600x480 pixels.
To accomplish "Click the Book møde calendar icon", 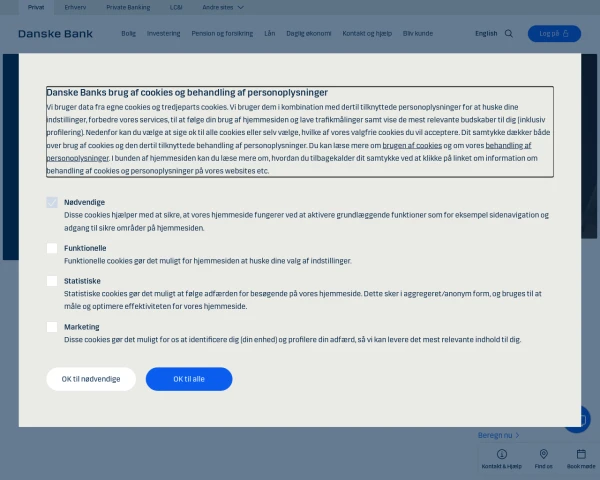I will click(581, 454).
